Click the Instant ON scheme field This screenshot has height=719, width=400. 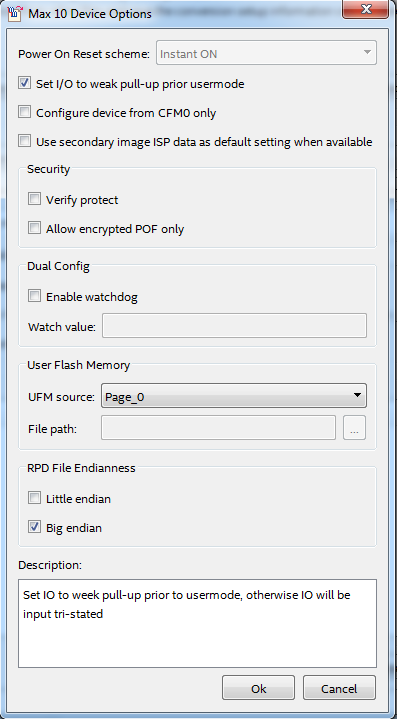[x=267, y=53]
